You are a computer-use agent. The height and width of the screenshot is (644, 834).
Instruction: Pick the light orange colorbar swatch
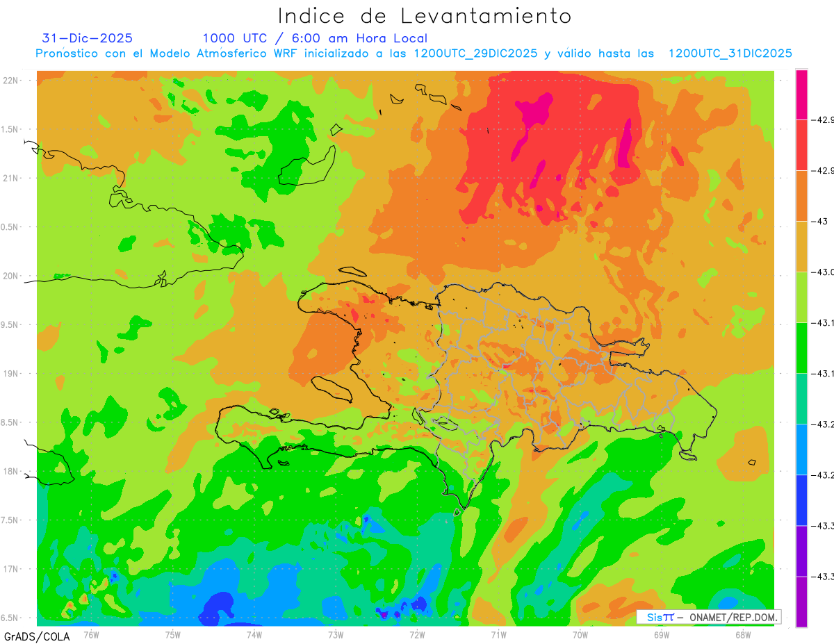point(802,247)
